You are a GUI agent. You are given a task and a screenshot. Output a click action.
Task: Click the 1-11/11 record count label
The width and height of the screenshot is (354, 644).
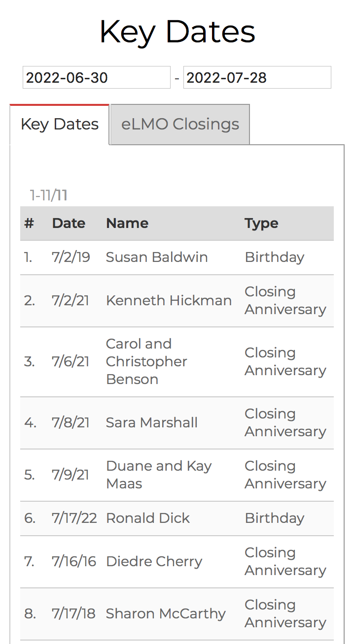click(48, 195)
